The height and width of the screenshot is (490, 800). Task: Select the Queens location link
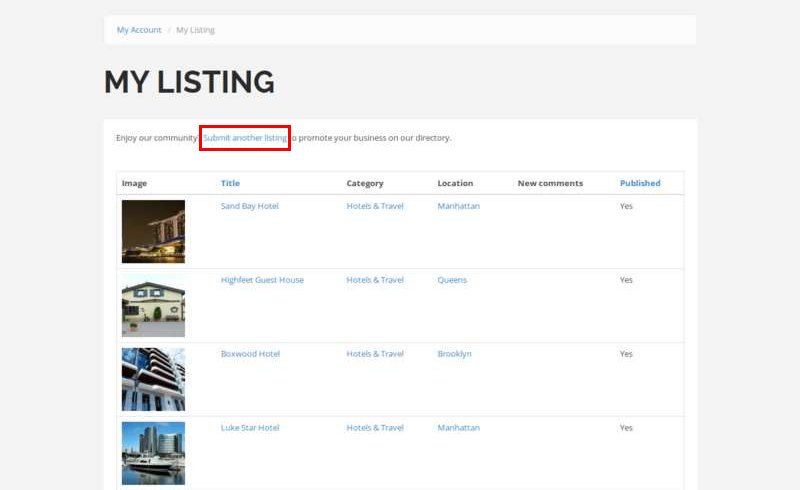(452, 280)
